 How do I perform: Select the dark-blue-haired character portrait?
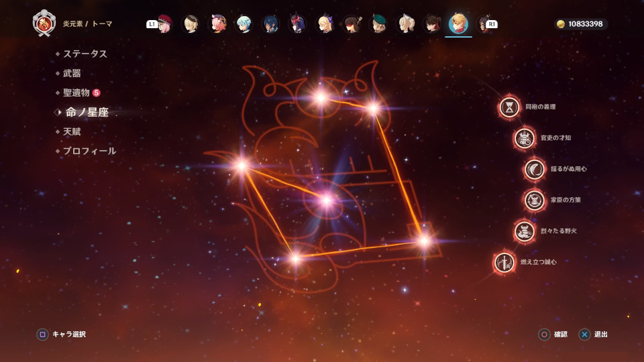point(270,24)
